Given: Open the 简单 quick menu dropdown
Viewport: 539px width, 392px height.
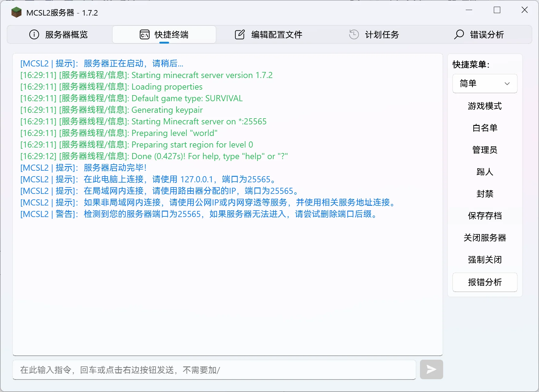Looking at the screenshot, I should (484, 84).
